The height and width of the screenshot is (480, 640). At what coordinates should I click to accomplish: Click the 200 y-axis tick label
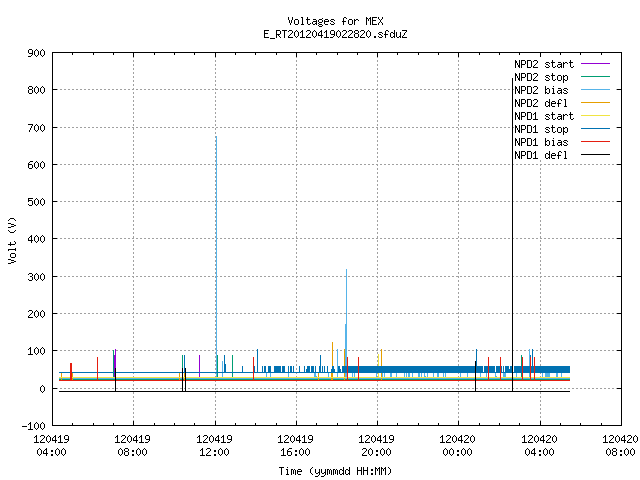(36, 314)
